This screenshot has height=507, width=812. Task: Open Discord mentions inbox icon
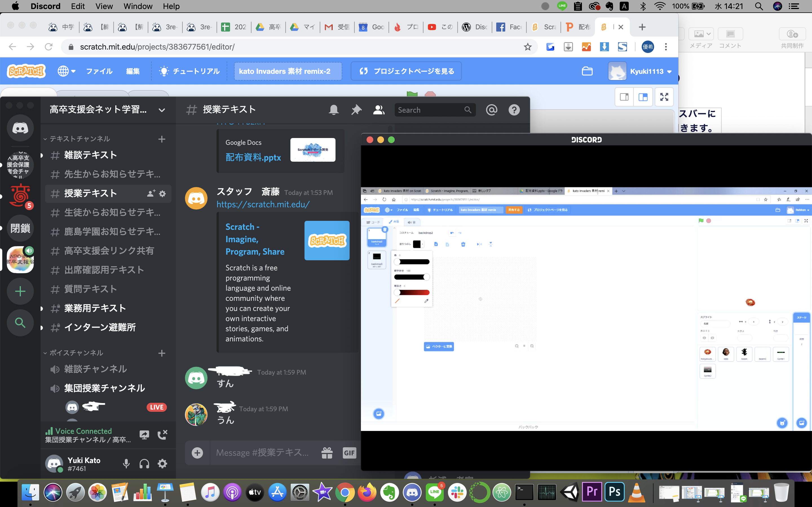(x=491, y=110)
